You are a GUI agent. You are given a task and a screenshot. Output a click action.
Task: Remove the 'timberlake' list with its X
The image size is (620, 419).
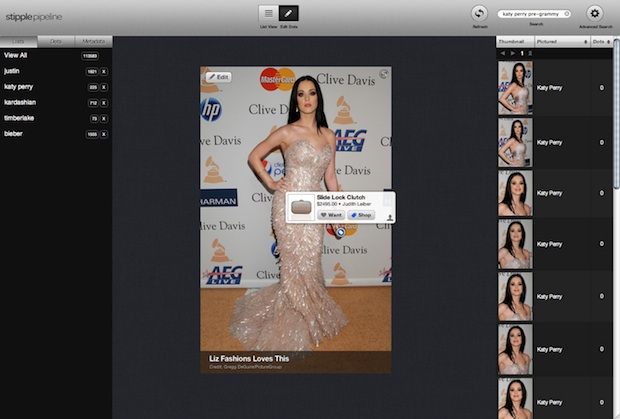tap(104, 119)
